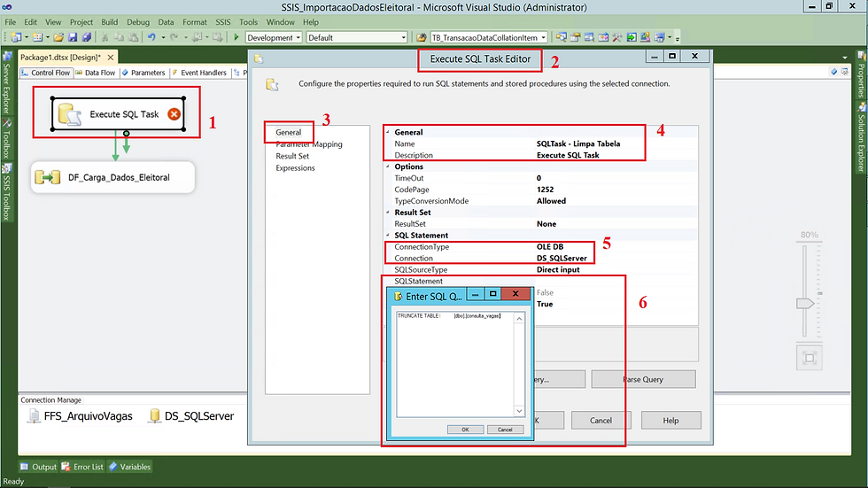Click the query box scroll-up arrow
The image size is (868, 488).
click(519, 318)
